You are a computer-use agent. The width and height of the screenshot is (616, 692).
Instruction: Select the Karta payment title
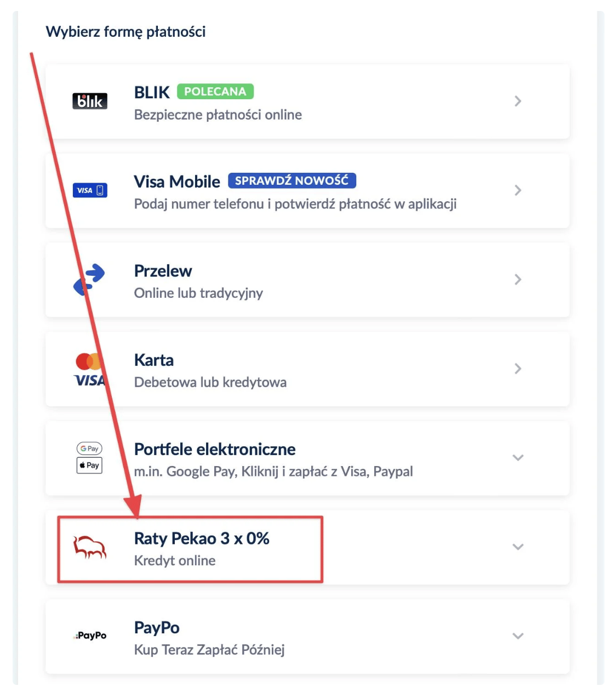pos(154,360)
